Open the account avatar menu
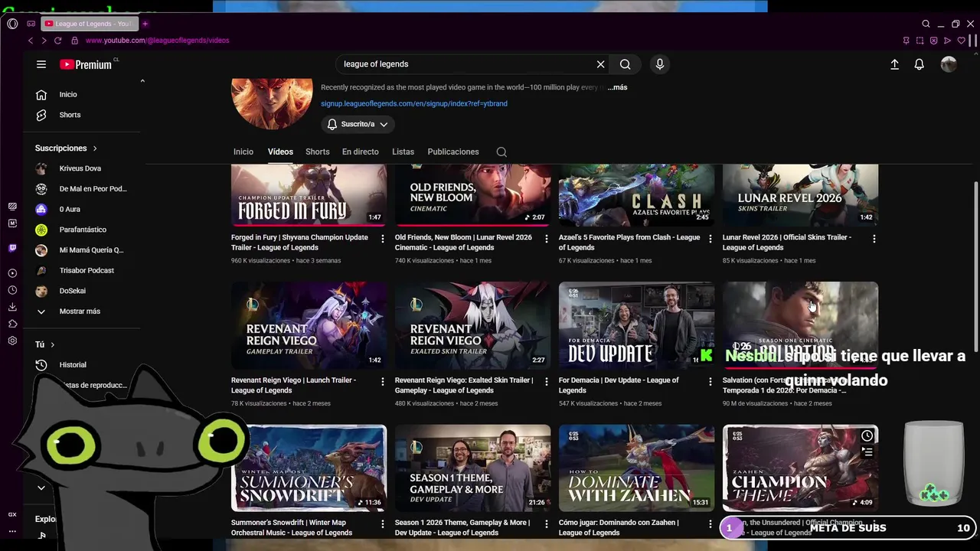The image size is (980, 551). (x=949, y=64)
